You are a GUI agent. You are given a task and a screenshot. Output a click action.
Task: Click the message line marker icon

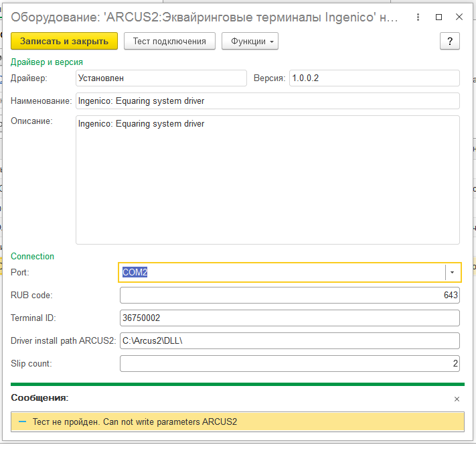point(23,422)
